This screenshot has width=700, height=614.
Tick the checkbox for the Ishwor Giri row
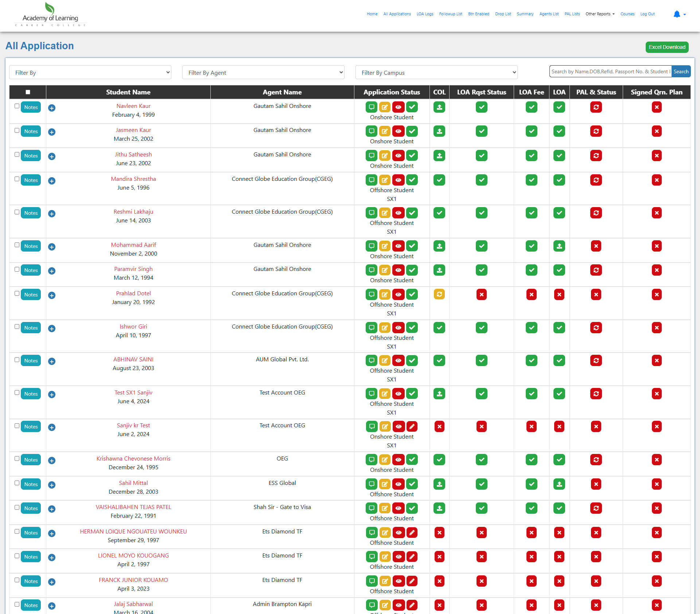17,327
